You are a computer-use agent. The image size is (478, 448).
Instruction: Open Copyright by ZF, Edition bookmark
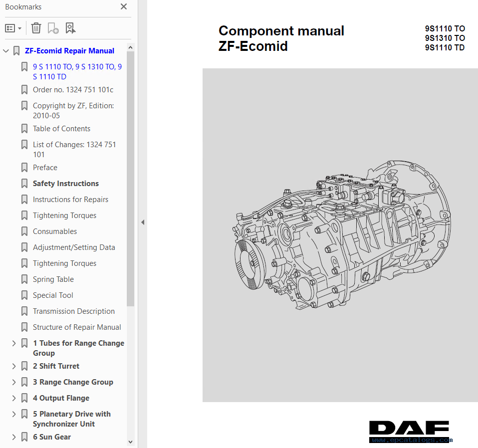[x=73, y=111]
